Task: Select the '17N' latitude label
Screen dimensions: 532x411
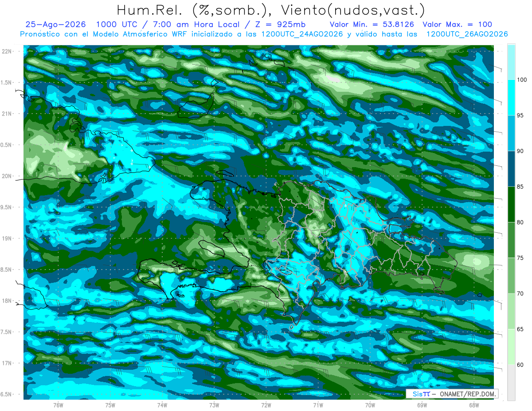Action: pos(7,363)
